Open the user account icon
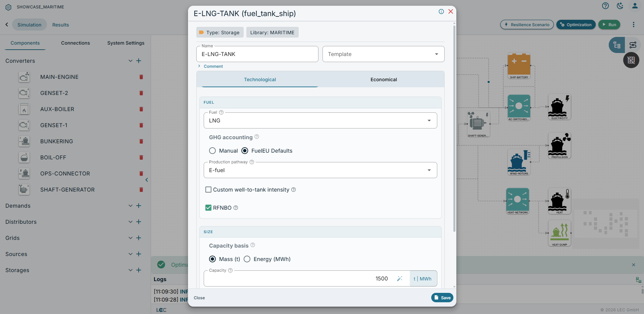 point(635,6)
